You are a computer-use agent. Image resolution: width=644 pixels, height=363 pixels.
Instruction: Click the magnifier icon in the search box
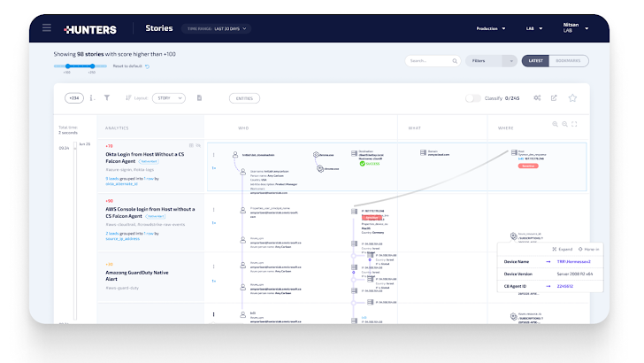[x=455, y=61]
